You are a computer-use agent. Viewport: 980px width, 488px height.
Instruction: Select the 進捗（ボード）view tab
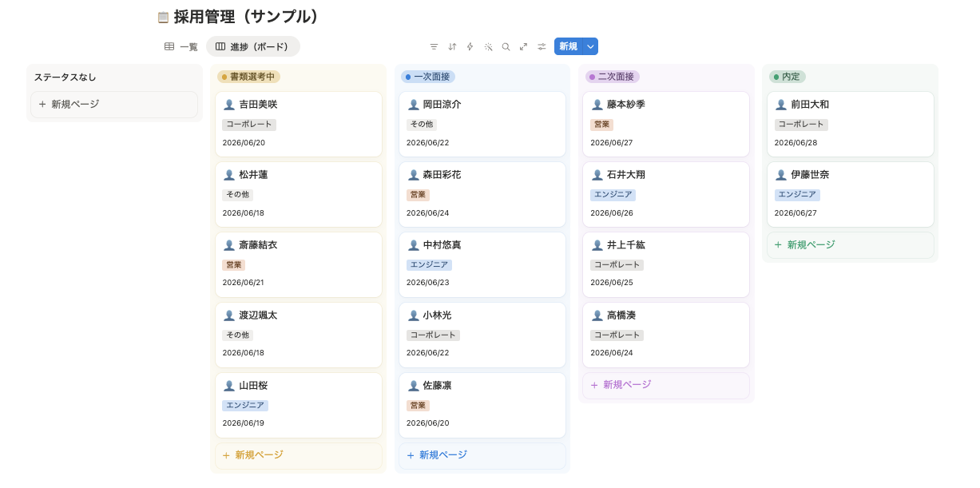point(252,47)
